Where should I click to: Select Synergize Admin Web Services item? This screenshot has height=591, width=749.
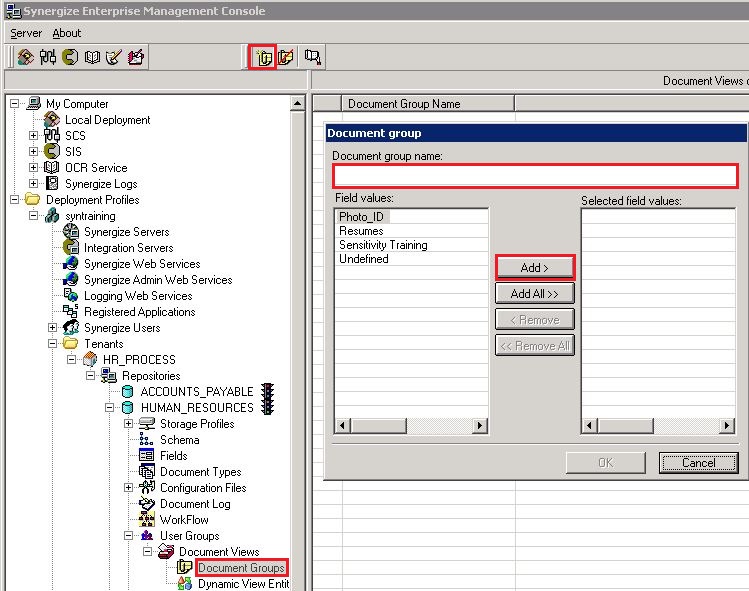click(x=158, y=279)
